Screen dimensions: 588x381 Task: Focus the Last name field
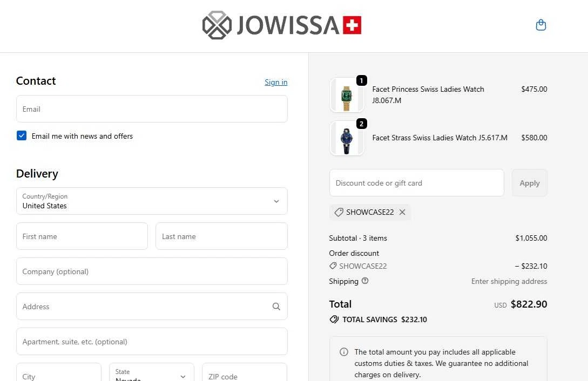point(221,236)
